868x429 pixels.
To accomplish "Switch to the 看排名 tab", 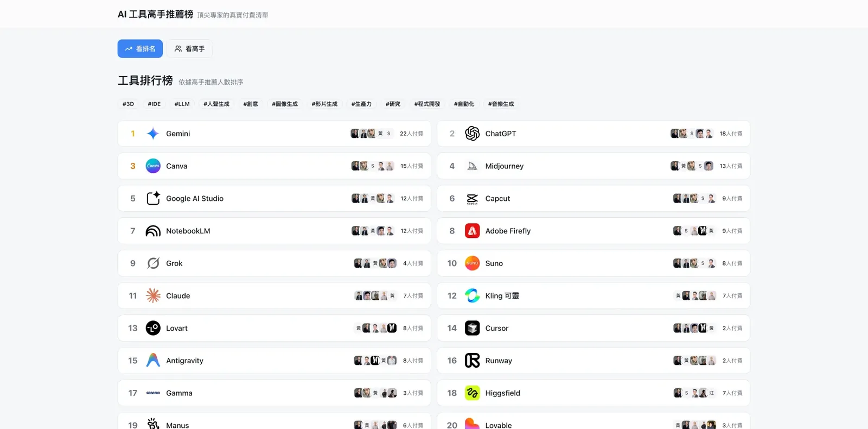I will pos(140,49).
